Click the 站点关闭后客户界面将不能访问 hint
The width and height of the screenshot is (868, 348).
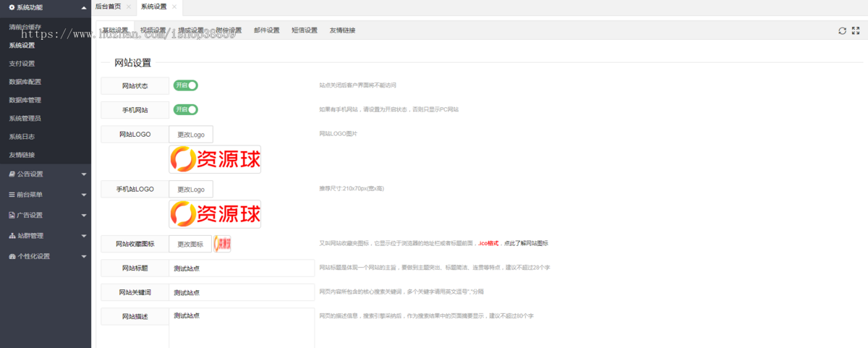pos(358,85)
